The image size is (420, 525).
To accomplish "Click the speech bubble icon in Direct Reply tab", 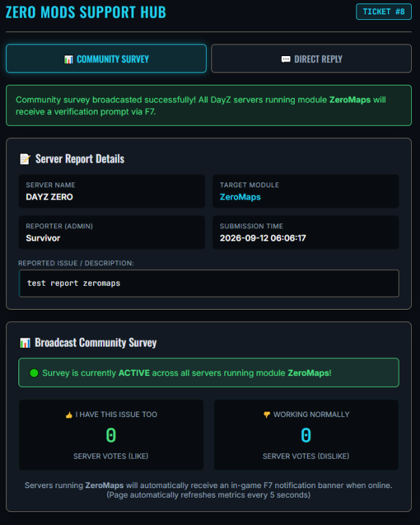I will (286, 59).
